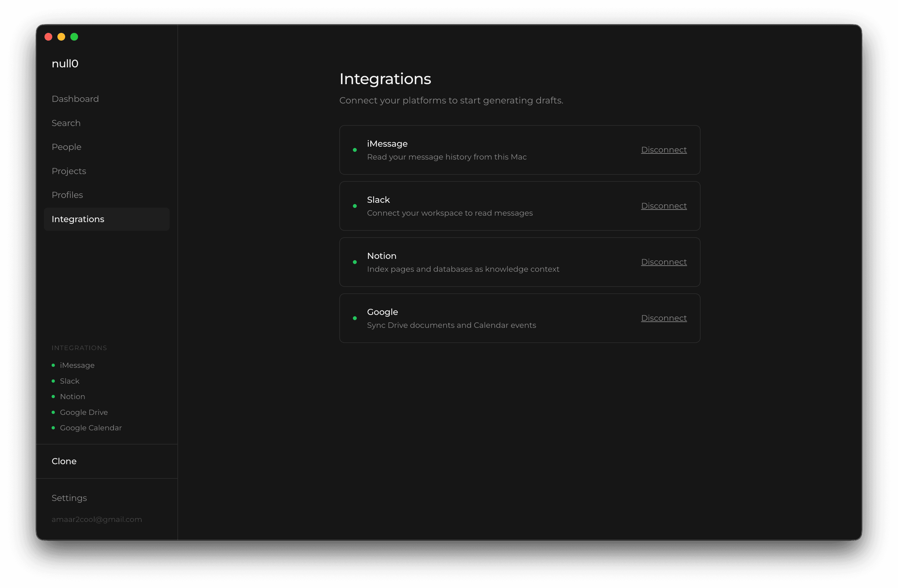Open the Projects page
Screen dimensions: 898x588
pyautogui.click(x=69, y=171)
